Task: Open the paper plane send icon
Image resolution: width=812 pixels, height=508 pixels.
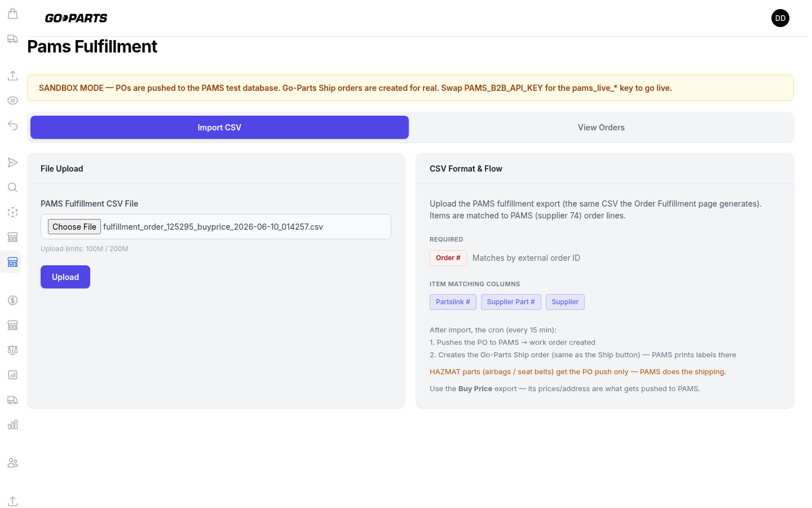Action: (12, 163)
